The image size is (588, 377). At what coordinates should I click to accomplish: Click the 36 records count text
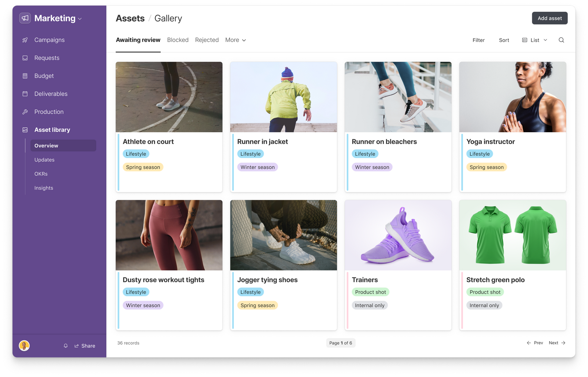pyautogui.click(x=128, y=343)
